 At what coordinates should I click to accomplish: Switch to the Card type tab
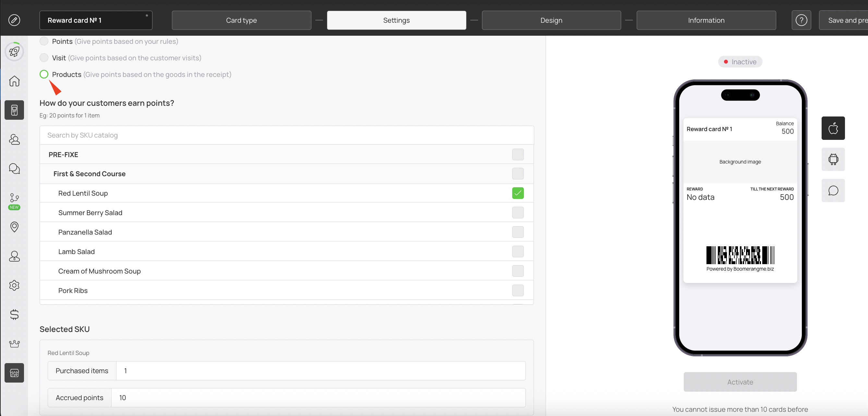click(x=241, y=20)
